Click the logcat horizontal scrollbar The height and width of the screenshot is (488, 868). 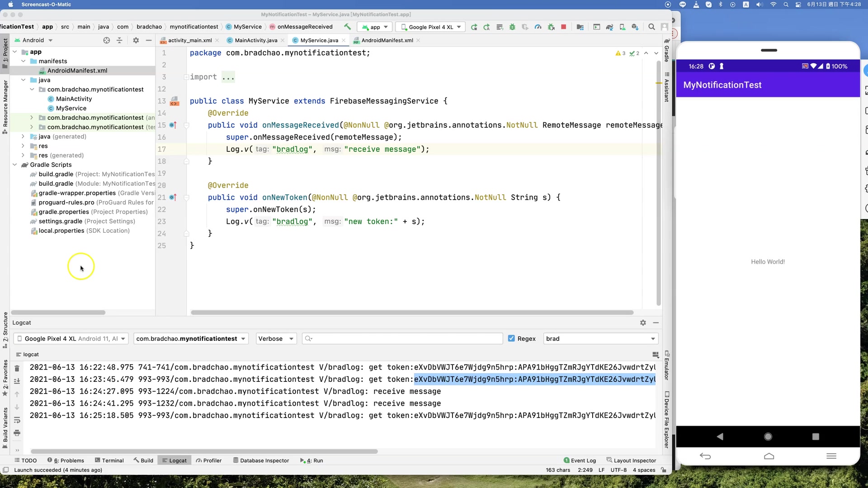coord(203,451)
